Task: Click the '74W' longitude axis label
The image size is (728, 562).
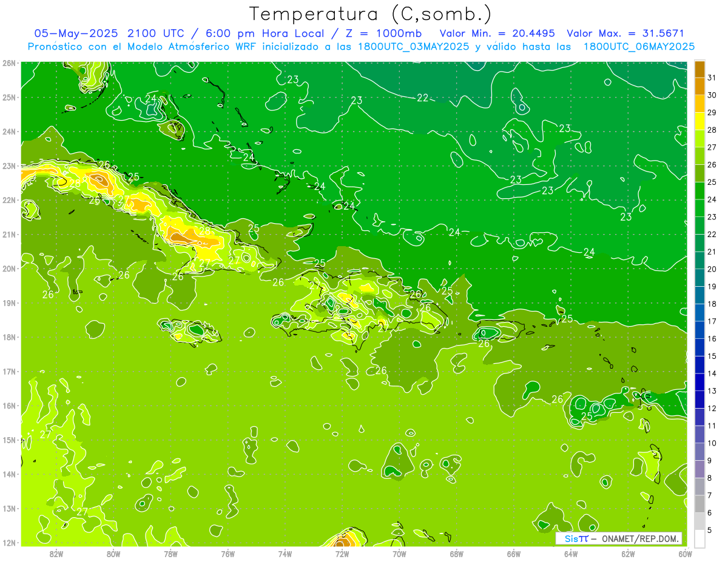Action: [x=285, y=554]
